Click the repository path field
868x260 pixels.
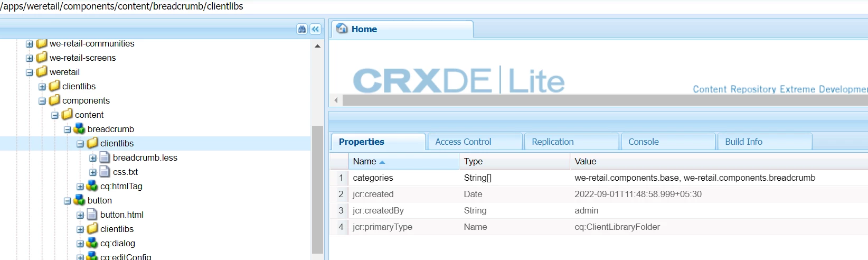click(x=434, y=6)
